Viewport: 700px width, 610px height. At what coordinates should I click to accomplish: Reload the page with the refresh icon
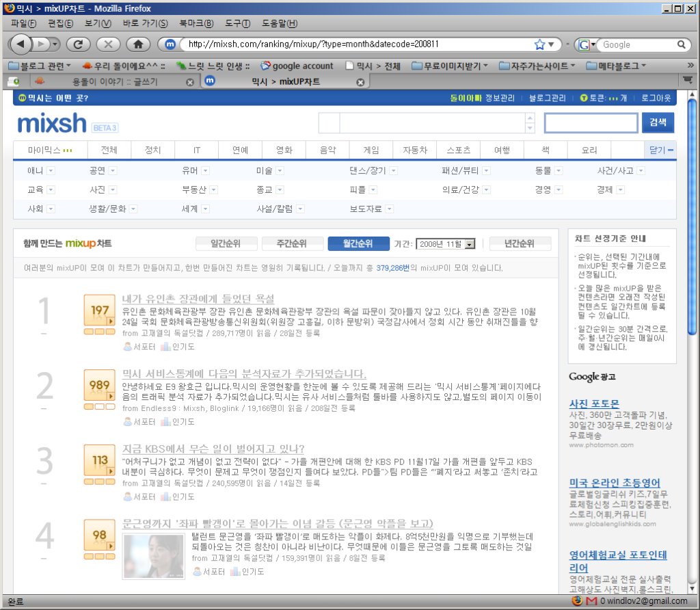pos(78,44)
